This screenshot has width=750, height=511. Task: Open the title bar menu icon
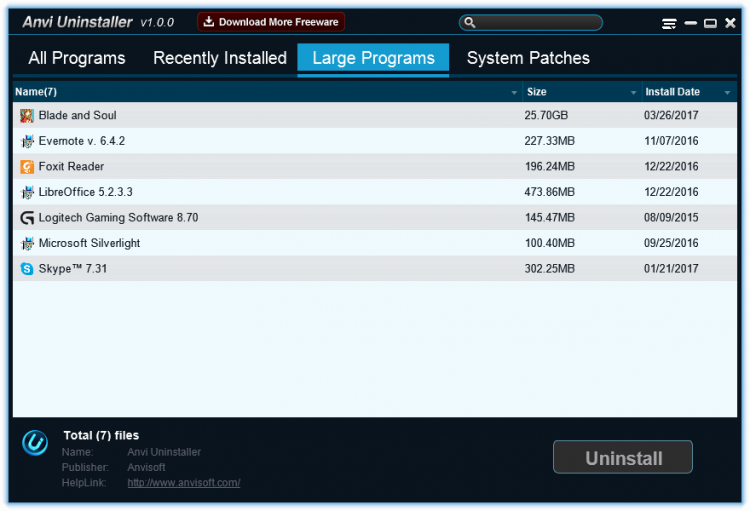[669, 23]
